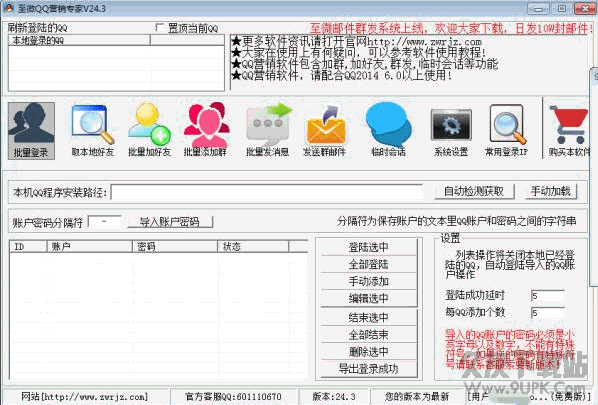Screen dimensions: 598x405
Task: Enable the 置顶当前QQ checkbox
Action: click(159, 28)
